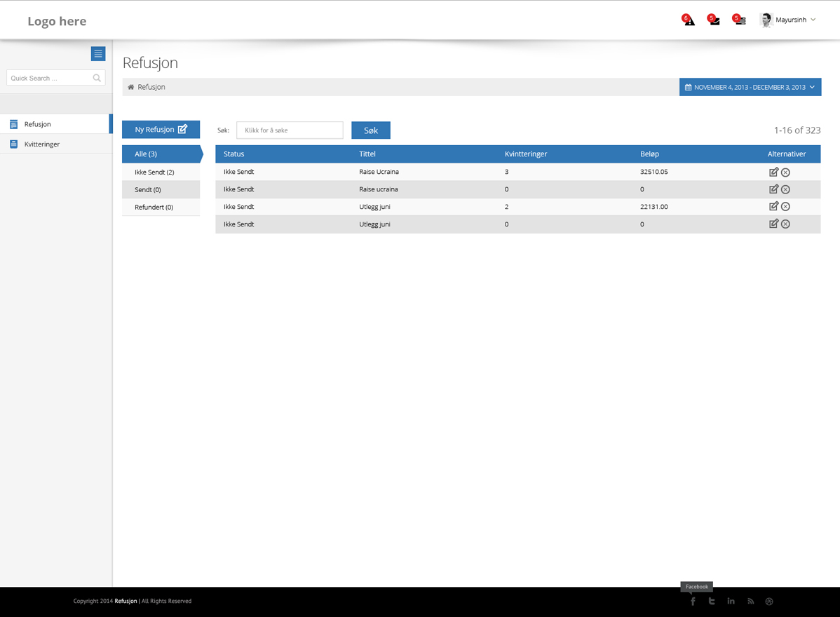The height and width of the screenshot is (617, 840).
Task: Open the mail messages notification icon
Action: tap(714, 20)
